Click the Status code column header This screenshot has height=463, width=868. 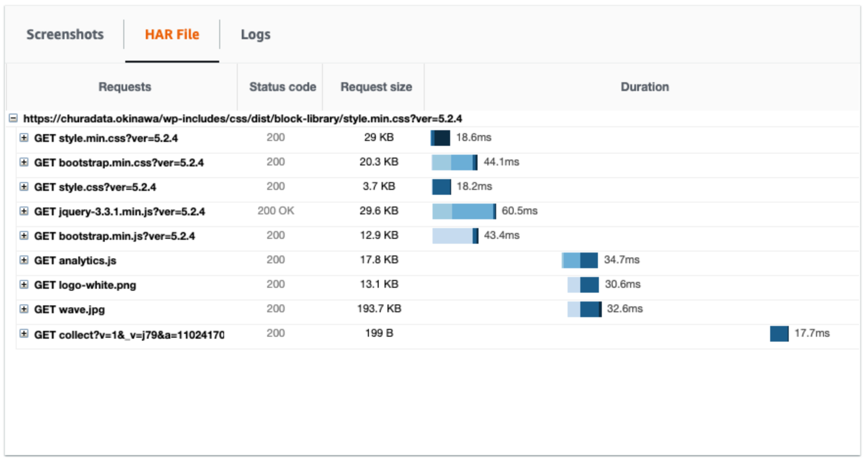point(282,87)
